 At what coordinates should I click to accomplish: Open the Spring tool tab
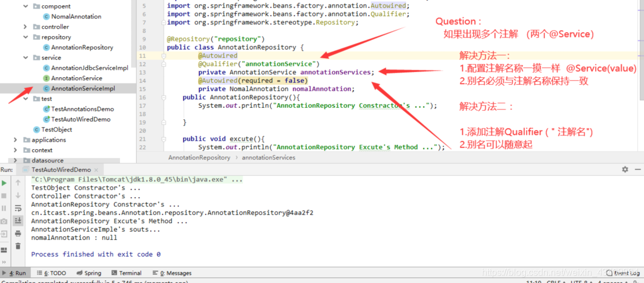click(x=89, y=273)
